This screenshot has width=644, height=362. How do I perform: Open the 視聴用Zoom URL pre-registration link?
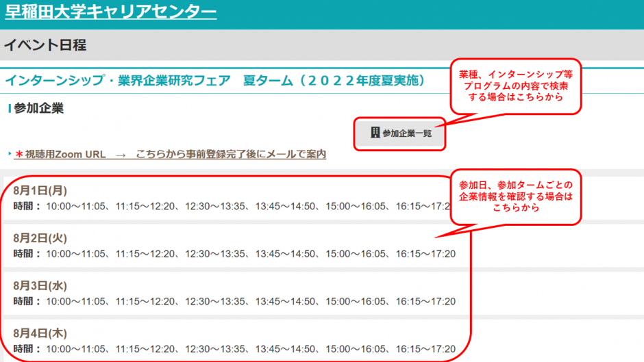(170, 155)
